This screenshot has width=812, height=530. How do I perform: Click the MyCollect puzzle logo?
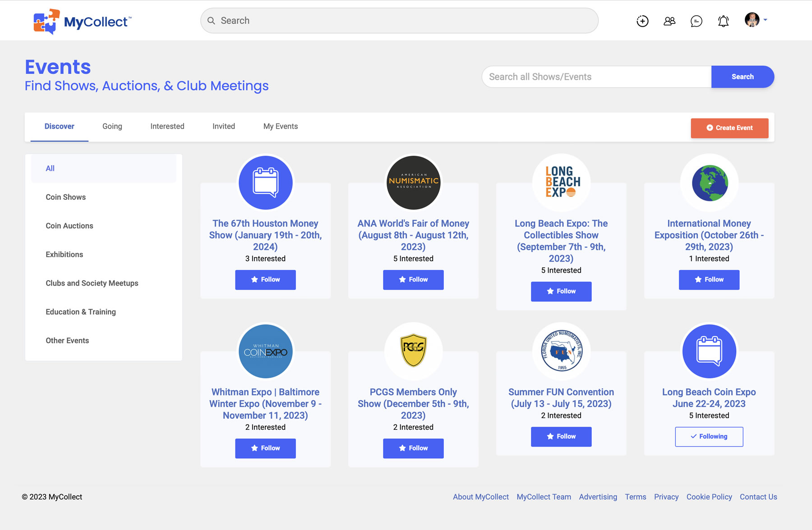point(46,21)
